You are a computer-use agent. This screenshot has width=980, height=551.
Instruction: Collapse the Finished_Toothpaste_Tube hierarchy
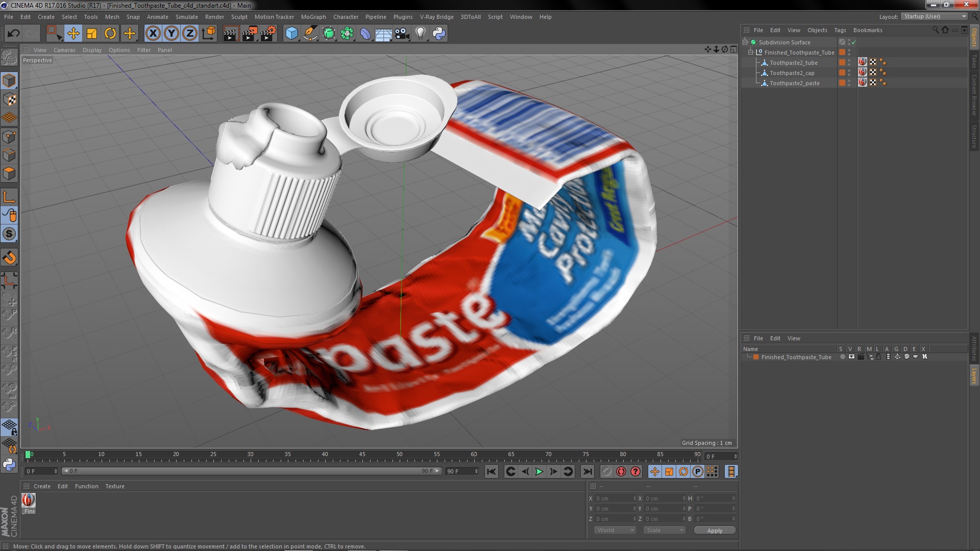[x=751, y=53]
